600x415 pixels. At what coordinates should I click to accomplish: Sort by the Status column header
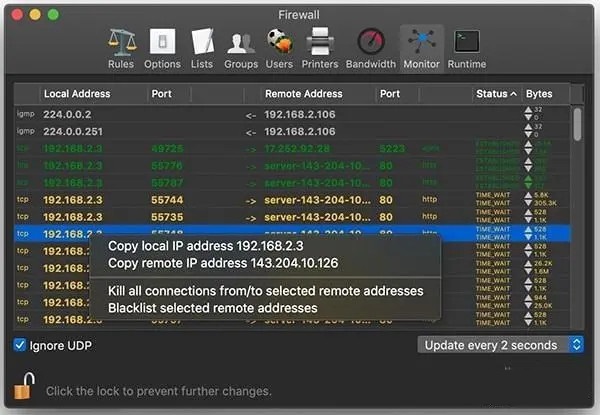tap(497, 94)
